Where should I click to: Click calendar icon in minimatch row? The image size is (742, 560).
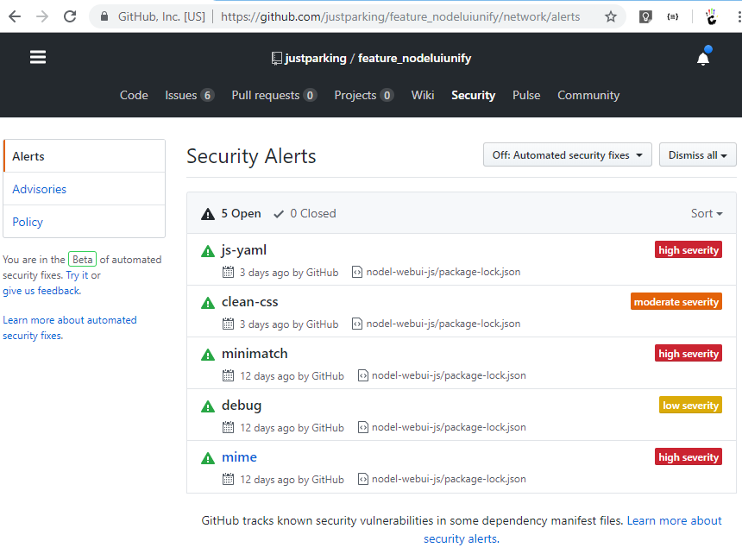228,375
